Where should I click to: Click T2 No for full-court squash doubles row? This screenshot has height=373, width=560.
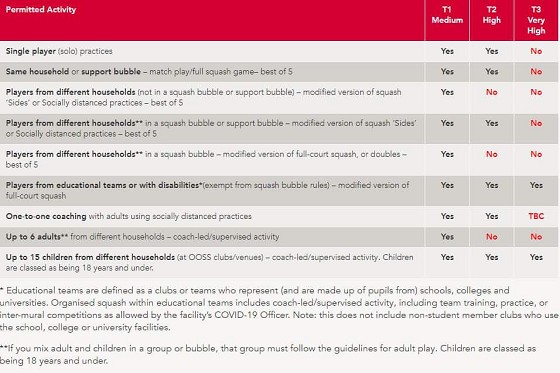tap(491, 154)
